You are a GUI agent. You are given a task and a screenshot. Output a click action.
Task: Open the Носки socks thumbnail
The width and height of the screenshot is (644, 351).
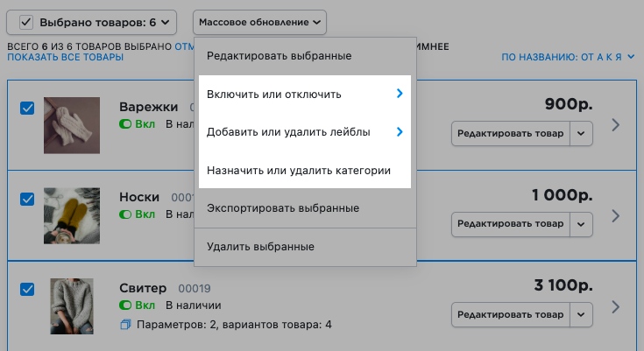point(72,216)
